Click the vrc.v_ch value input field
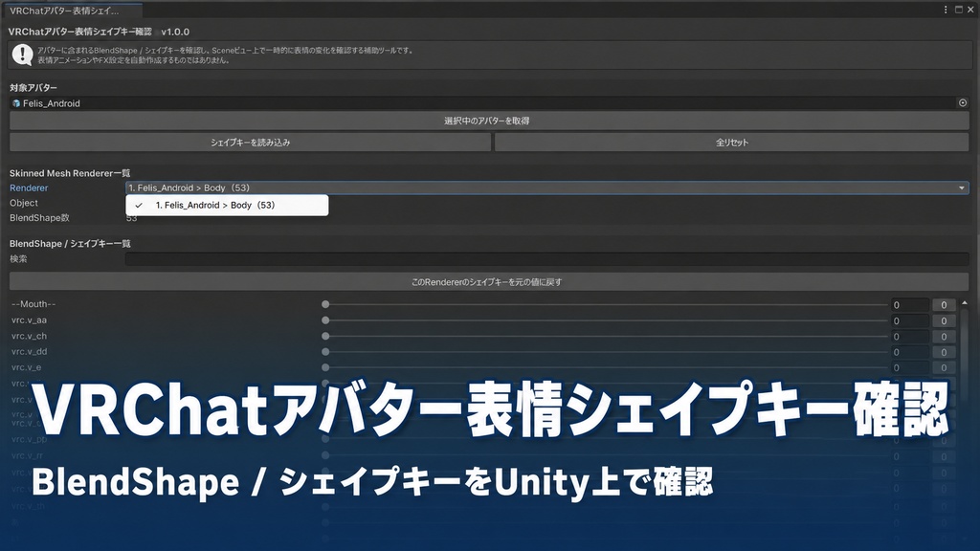This screenshot has height=551, width=980. [909, 336]
